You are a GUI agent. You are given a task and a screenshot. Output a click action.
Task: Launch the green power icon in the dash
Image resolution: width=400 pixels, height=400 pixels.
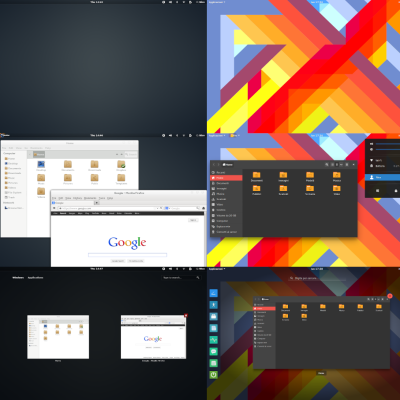pos(213,375)
